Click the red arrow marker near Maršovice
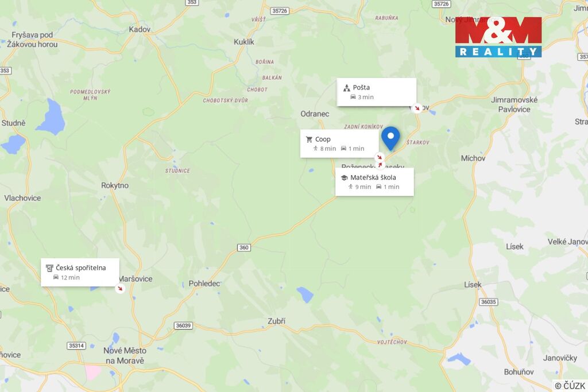Screen dimensions: 588x392 click(x=120, y=288)
